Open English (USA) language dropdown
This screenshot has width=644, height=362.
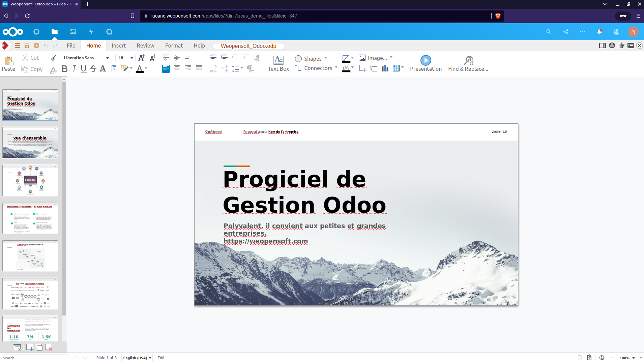tap(137, 358)
